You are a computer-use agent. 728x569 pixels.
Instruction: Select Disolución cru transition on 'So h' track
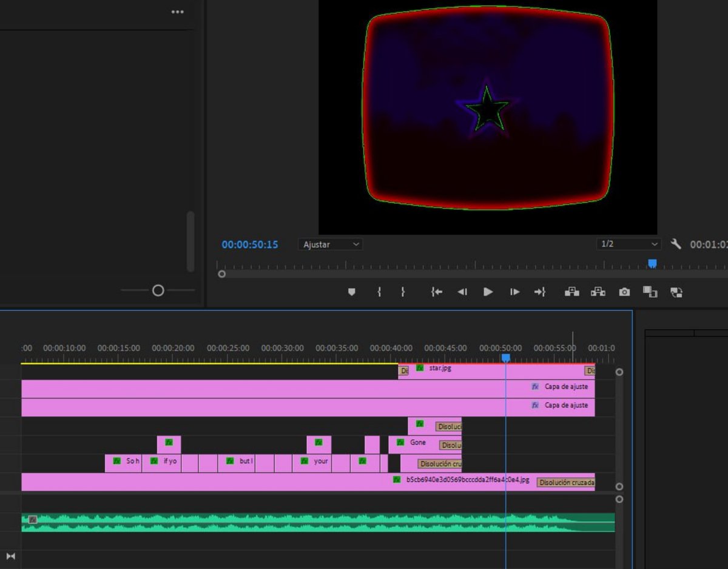click(439, 464)
